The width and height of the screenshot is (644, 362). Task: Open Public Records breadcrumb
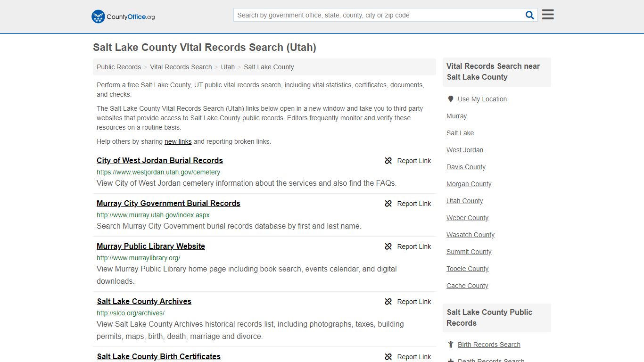[x=119, y=67]
